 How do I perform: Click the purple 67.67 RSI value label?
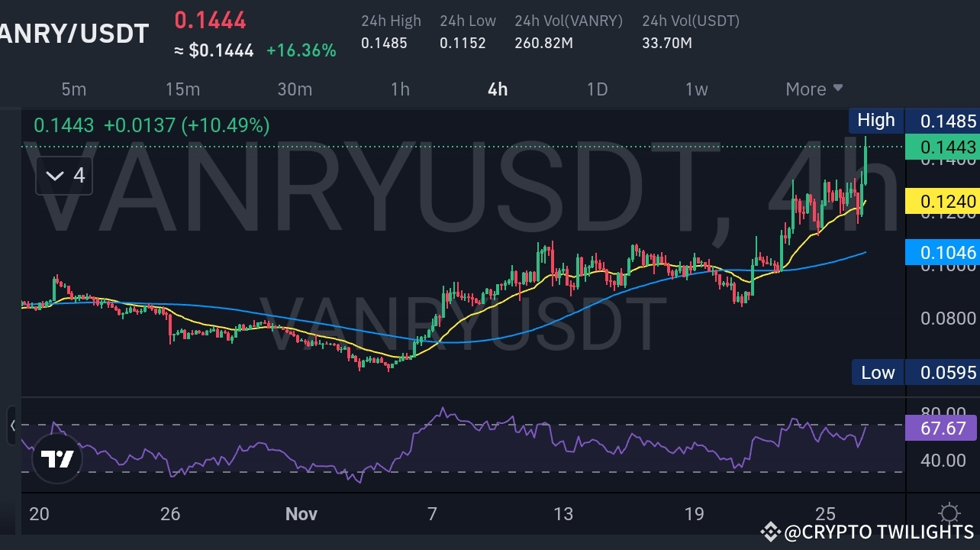click(x=942, y=429)
